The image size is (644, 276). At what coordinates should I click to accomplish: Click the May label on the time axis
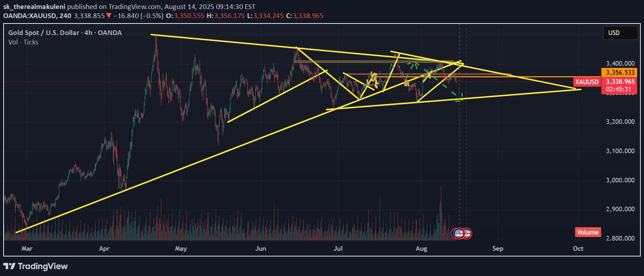click(181, 249)
